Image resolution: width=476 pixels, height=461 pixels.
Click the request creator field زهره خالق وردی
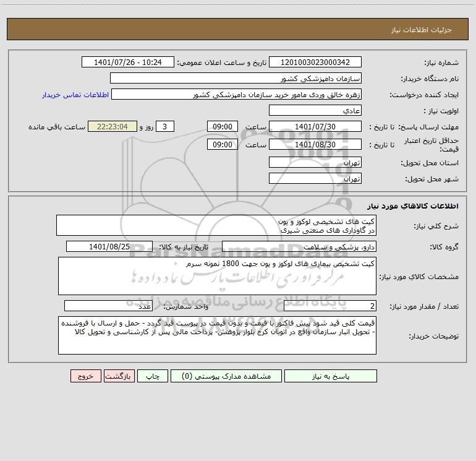click(237, 94)
